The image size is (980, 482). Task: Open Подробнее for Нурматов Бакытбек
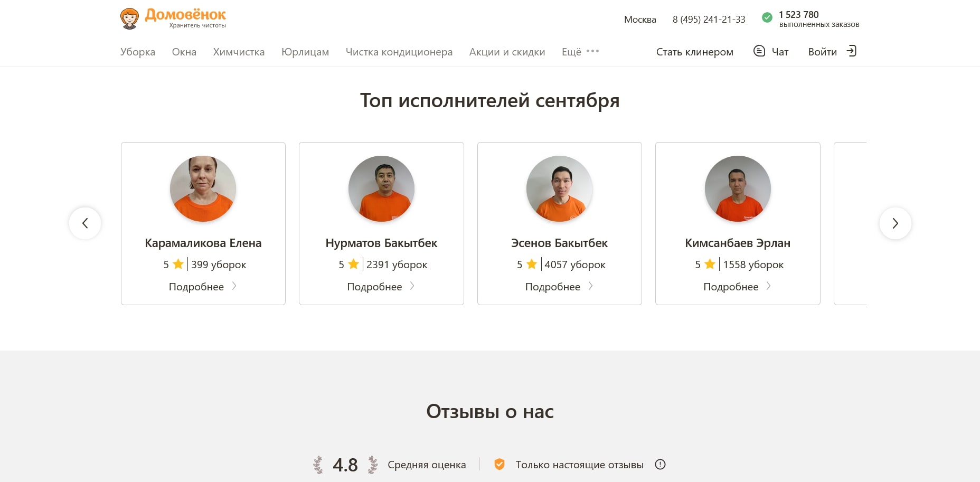click(x=381, y=287)
